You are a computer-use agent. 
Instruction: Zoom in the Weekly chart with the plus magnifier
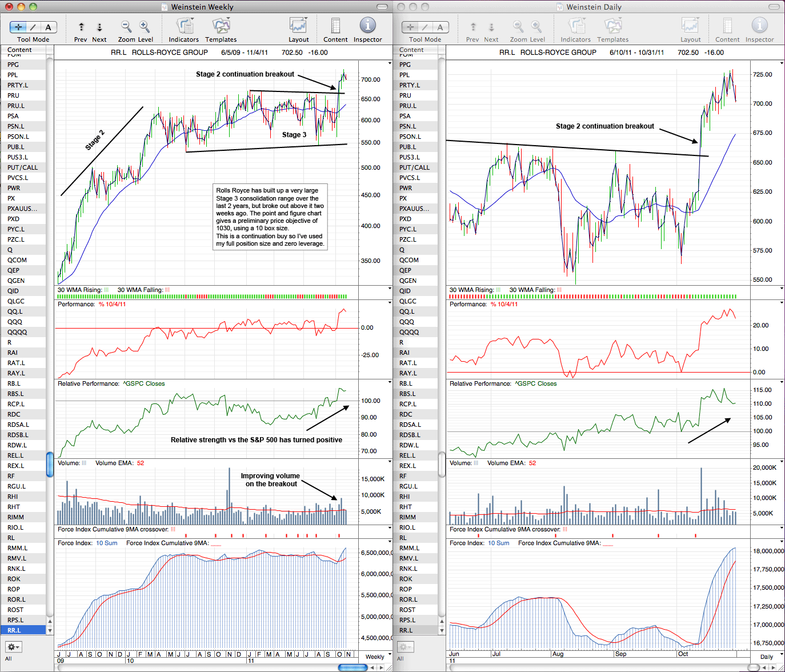pyautogui.click(x=145, y=26)
